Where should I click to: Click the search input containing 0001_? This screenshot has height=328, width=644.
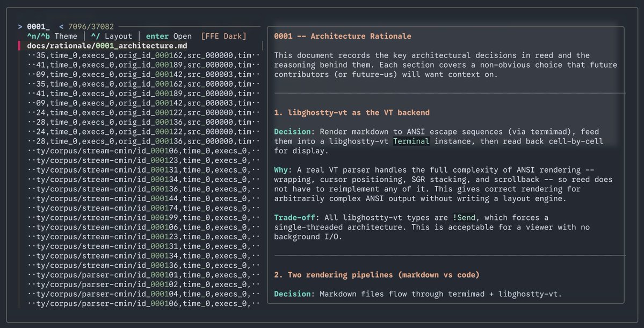pos(38,27)
